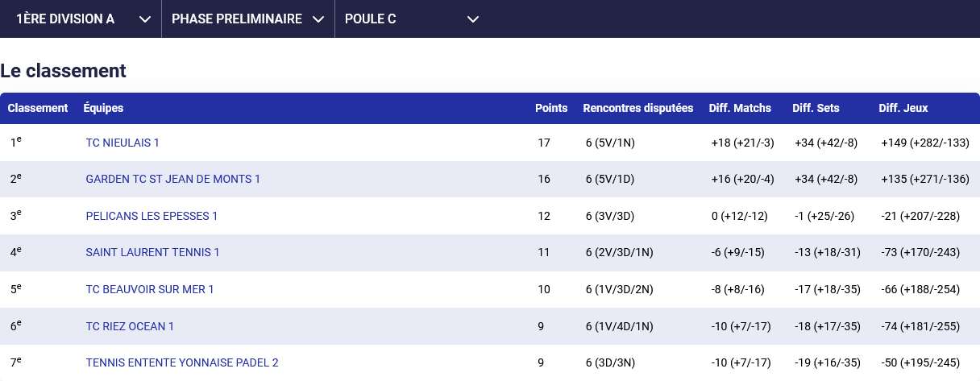Click the Diff. Sets column header
Screen dimensions: 980x381
tap(816, 108)
